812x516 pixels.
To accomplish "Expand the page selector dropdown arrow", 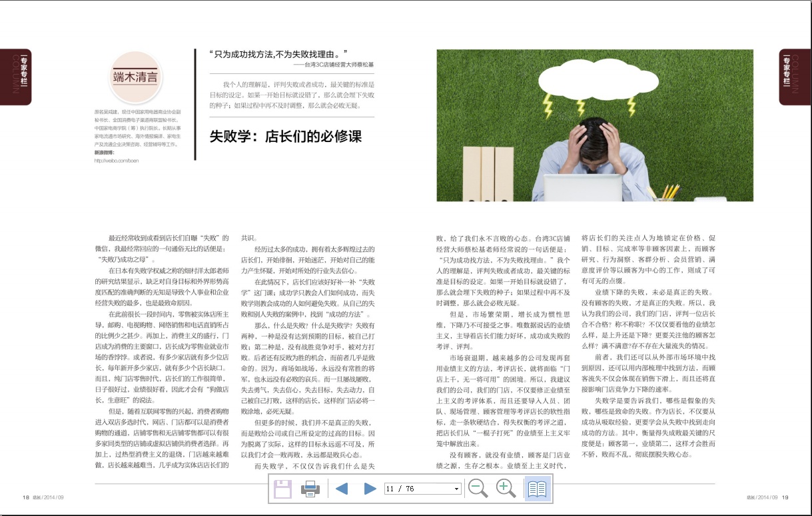I will tap(456, 489).
